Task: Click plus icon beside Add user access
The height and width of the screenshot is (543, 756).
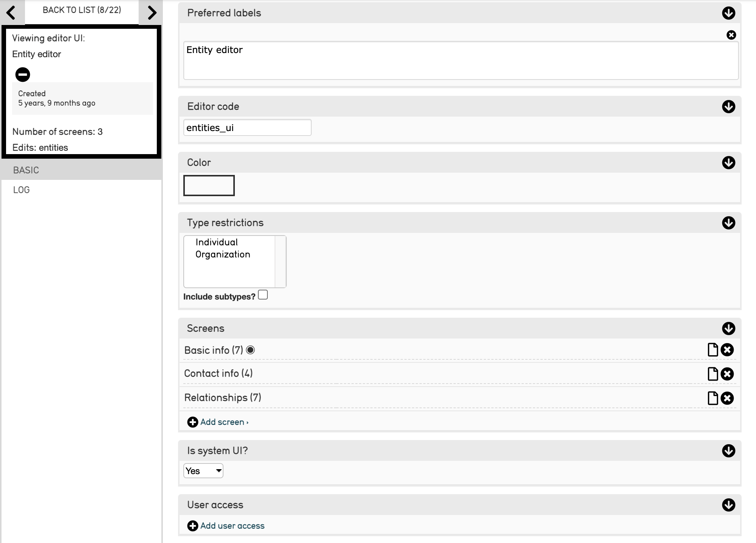Action: click(192, 526)
